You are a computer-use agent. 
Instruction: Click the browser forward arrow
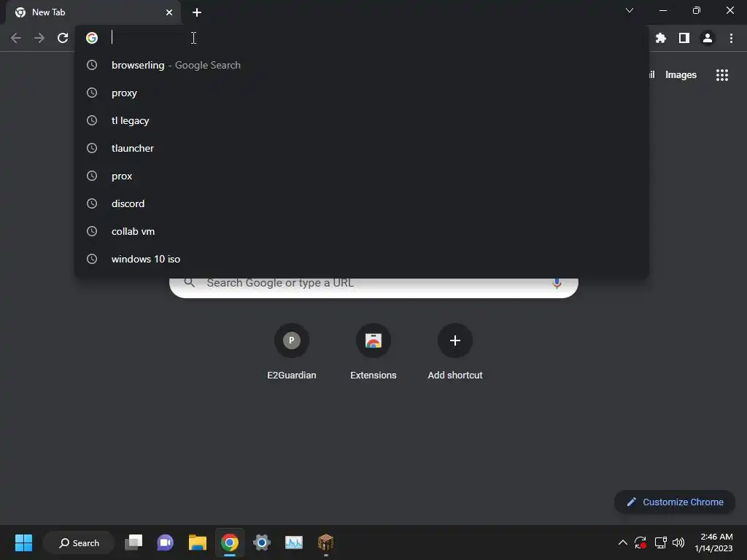(x=39, y=38)
